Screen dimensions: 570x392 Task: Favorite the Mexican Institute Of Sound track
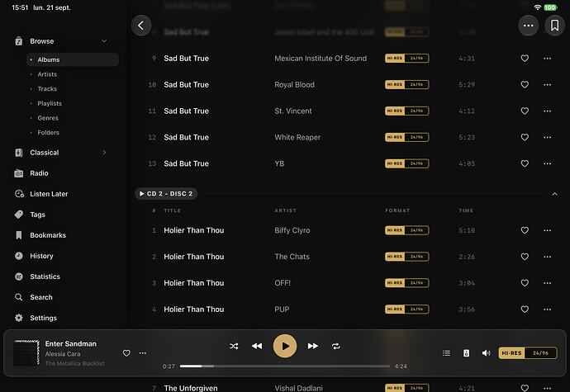(525, 59)
